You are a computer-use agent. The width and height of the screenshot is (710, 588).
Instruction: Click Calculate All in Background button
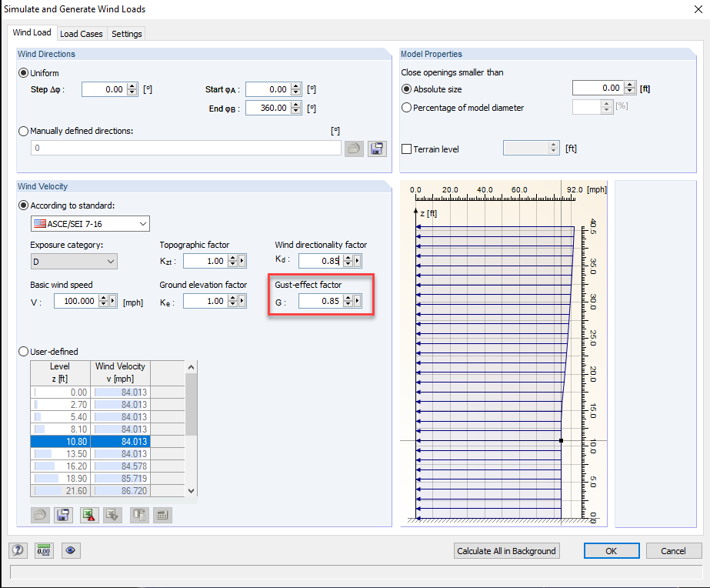pos(506,551)
